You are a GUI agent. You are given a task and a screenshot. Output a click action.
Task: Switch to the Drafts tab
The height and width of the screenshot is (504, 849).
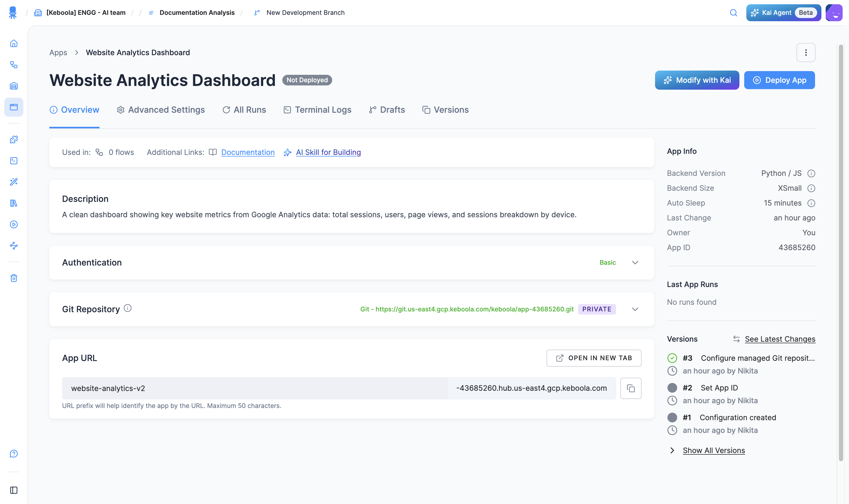coord(387,110)
